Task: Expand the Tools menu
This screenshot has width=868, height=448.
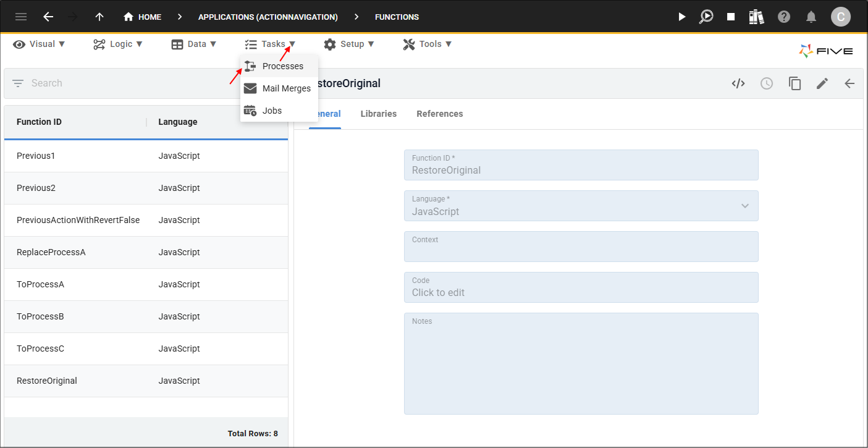Action: click(x=428, y=44)
